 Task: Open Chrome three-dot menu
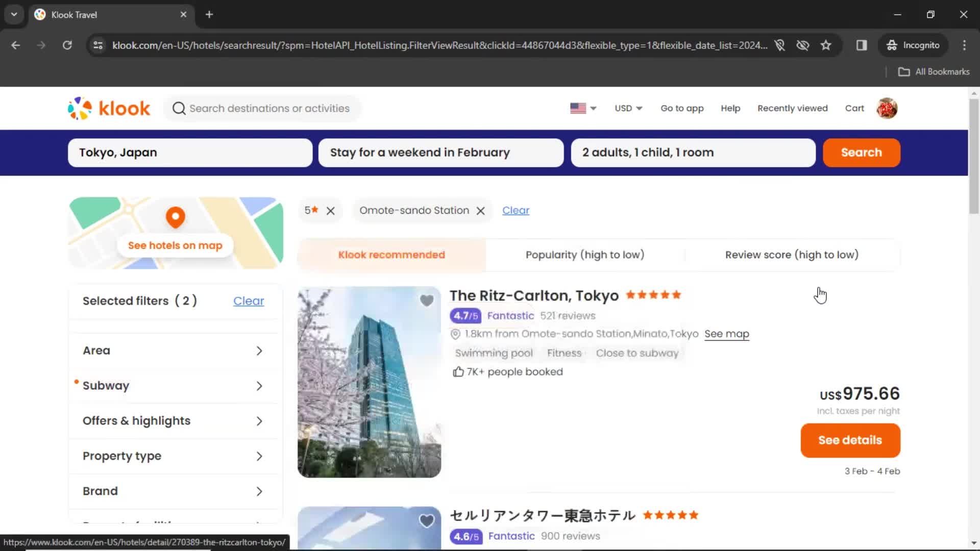click(964, 45)
